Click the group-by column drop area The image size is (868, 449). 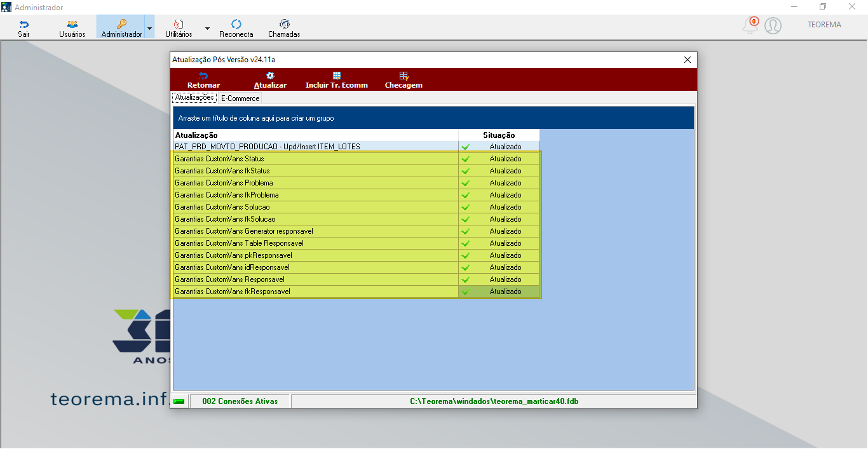[433, 118]
